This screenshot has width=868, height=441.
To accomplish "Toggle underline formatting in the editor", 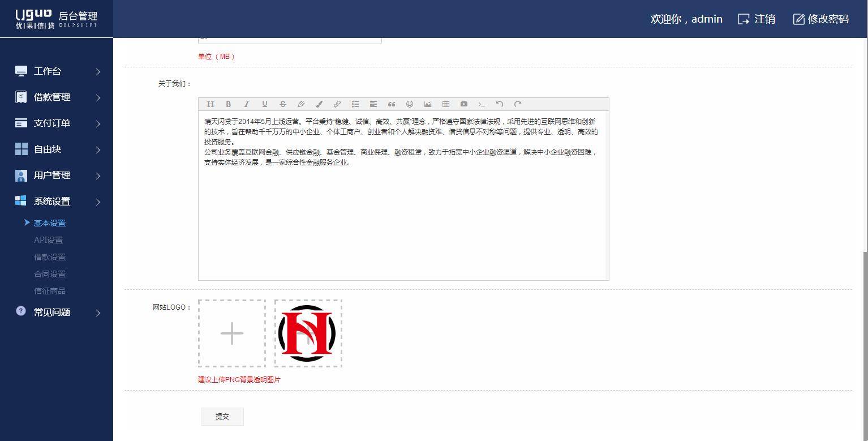I will 264,104.
